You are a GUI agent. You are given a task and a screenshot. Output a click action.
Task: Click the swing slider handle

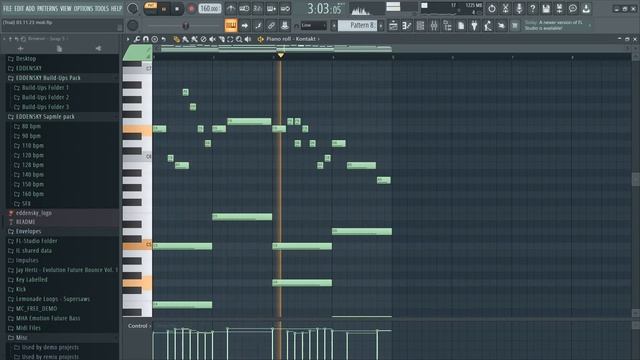(x=186, y=26)
